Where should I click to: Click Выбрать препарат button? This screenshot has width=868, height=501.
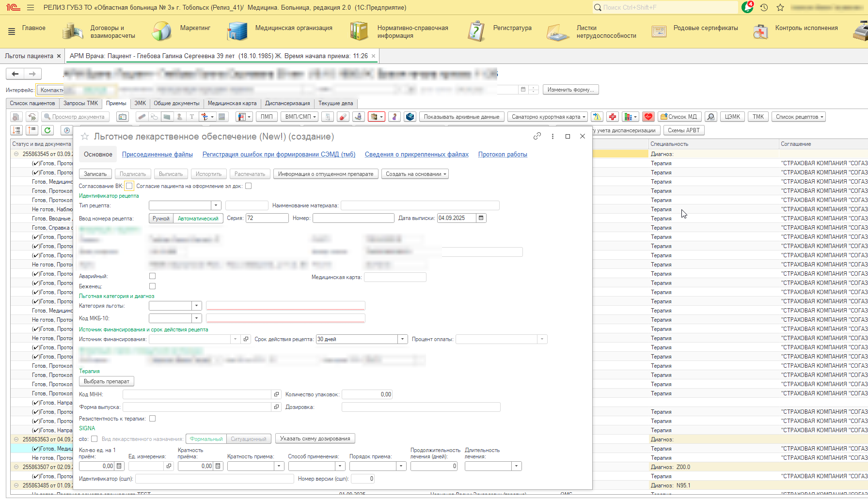click(107, 381)
